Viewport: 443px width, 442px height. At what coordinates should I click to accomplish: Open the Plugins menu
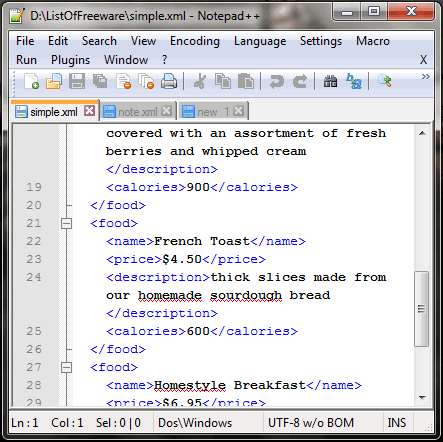pos(70,60)
